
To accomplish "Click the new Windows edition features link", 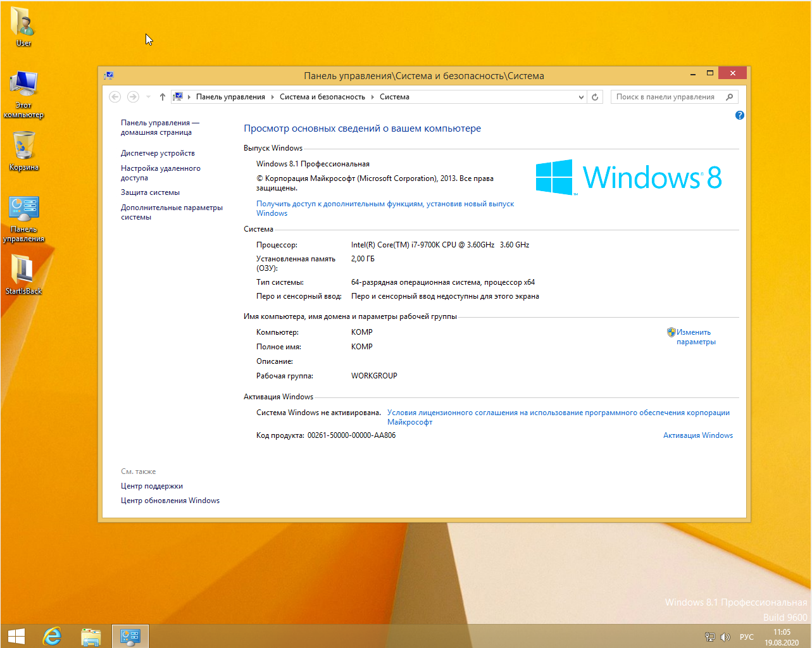I will (385, 208).
